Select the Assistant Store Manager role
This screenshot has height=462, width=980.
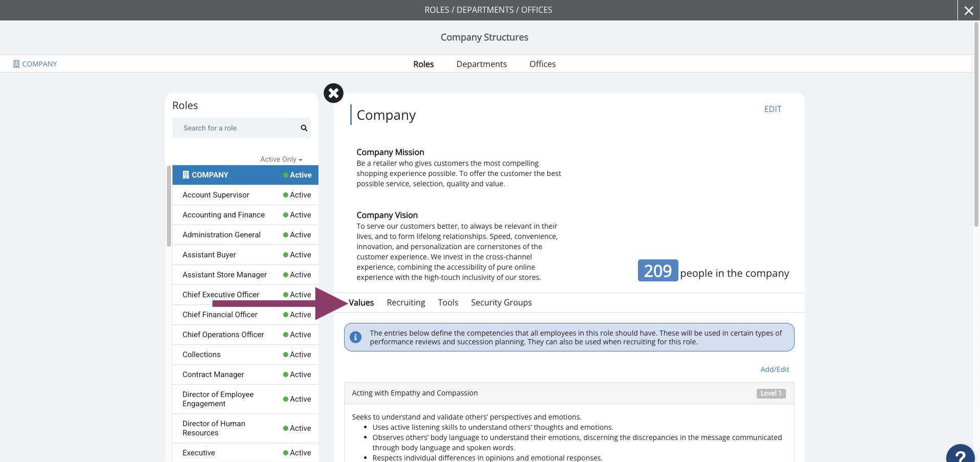245,275
